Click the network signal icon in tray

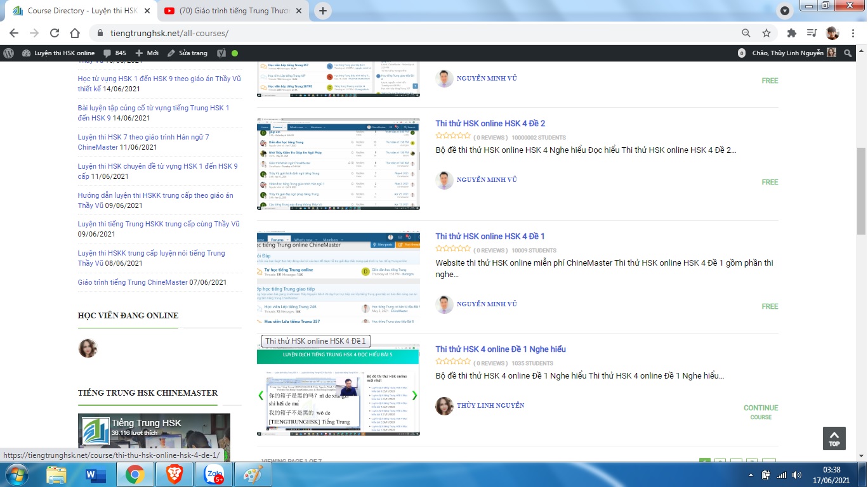tap(782, 475)
